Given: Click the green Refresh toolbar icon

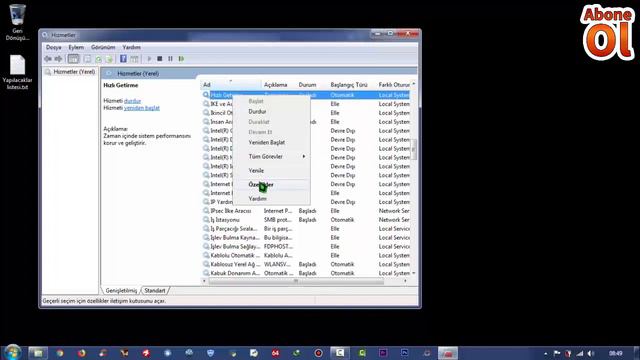Looking at the screenshot, I should pyautogui.click(x=98, y=59).
